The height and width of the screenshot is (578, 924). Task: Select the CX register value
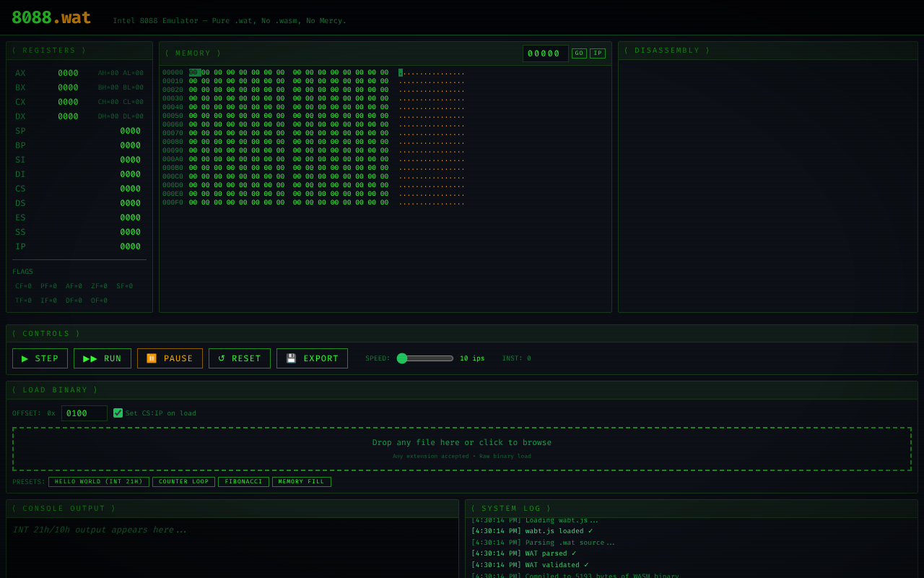(x=68, y=102)
